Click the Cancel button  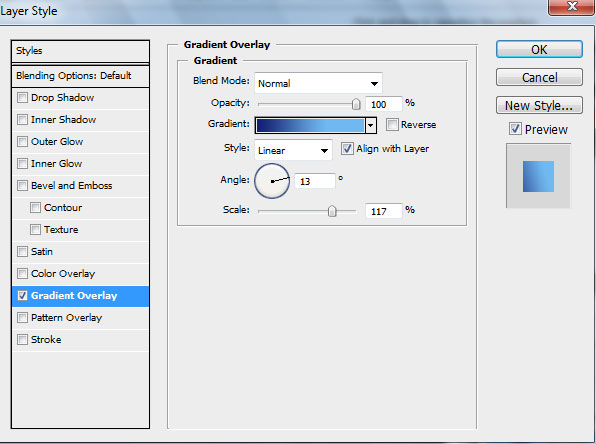pos(539,78)
